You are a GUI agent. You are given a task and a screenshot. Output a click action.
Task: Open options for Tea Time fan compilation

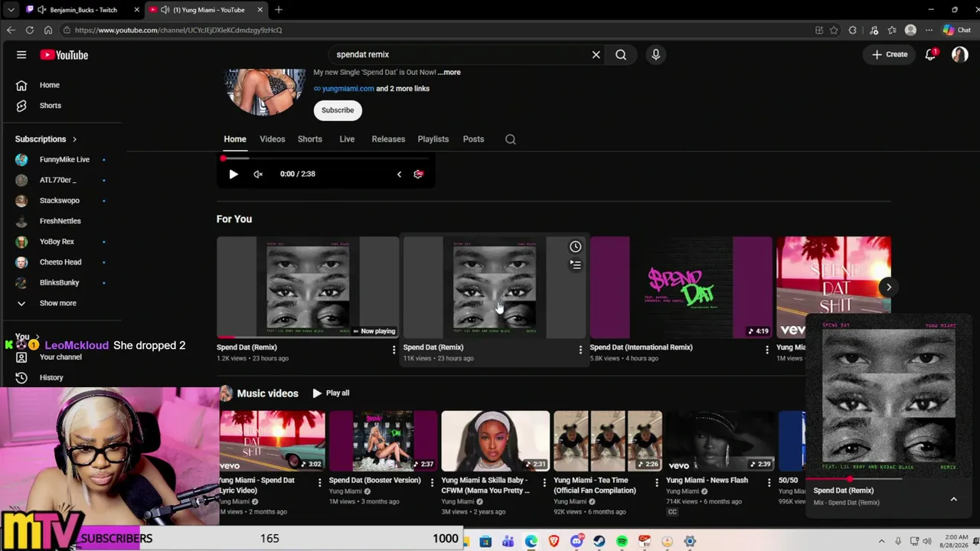click(x=656, y=483)
